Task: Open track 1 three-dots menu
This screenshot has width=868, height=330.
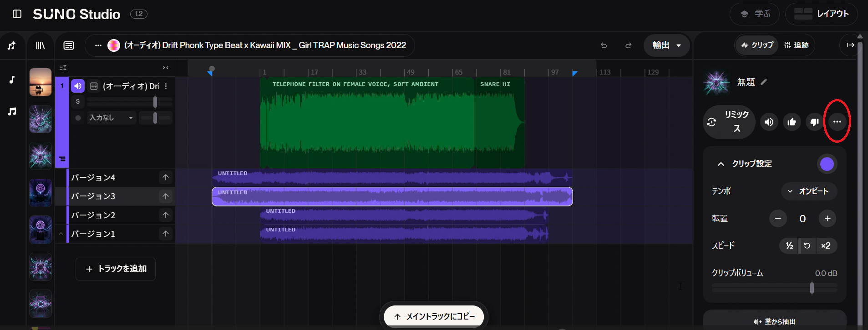Action: 166,86
